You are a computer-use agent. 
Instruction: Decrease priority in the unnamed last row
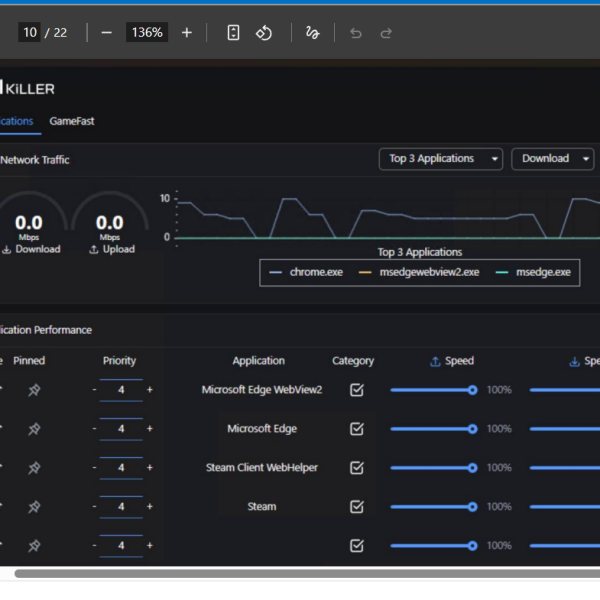click(94, 545)
